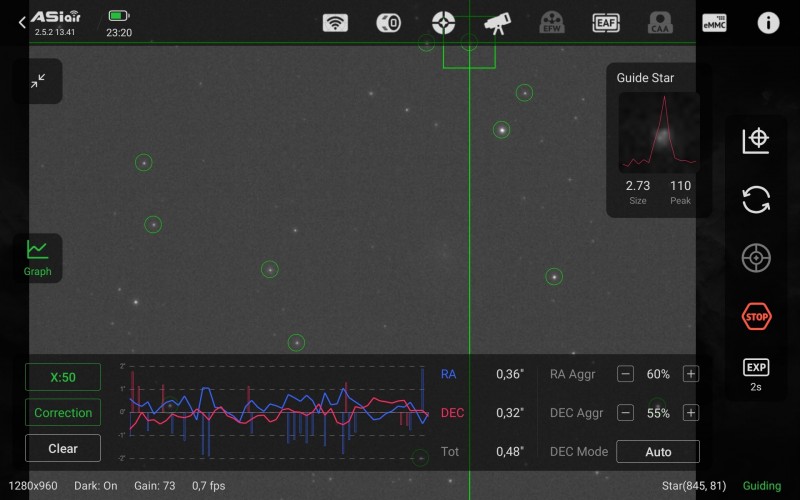
Task: Increase DEC Aggr with plus button
Action: (691, 413)
